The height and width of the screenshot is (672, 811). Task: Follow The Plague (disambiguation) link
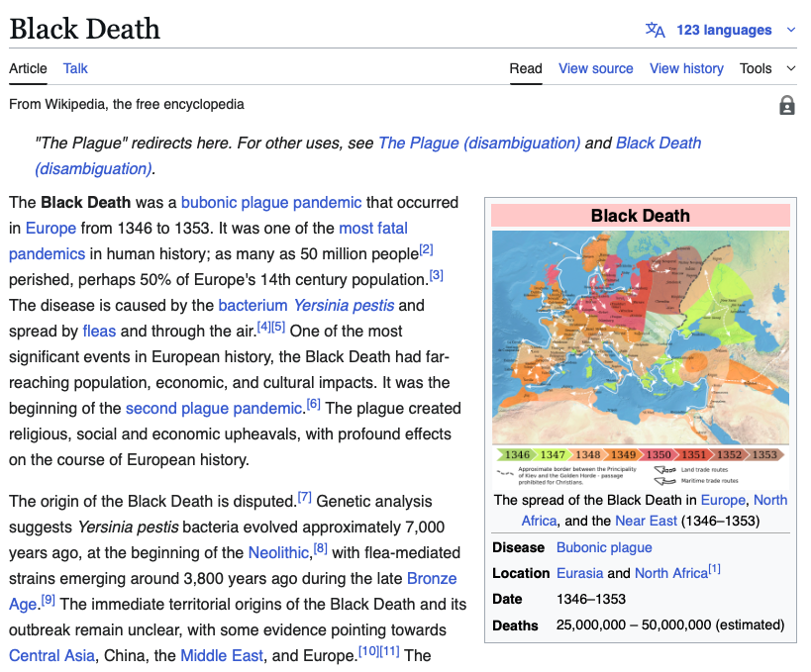pyautogui.click(x=479, y=143)
